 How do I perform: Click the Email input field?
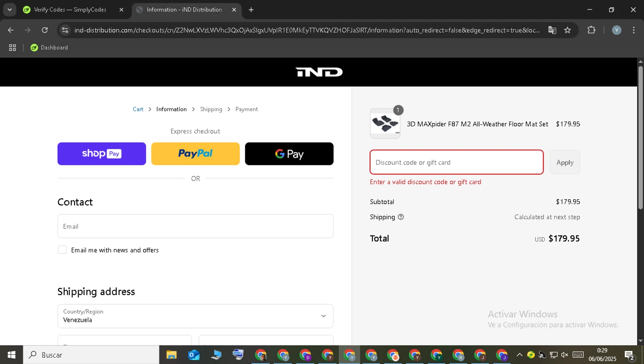(x=195, y=226)
